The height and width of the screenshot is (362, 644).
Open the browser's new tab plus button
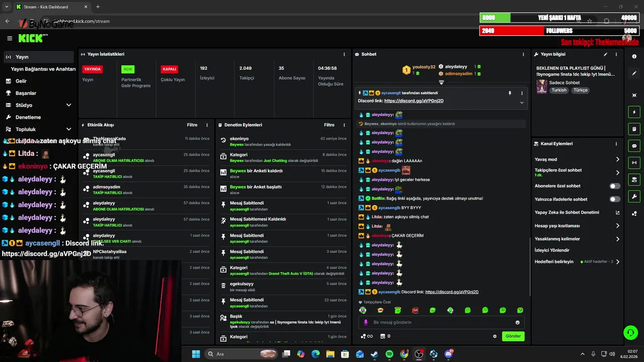pos(98,7)
